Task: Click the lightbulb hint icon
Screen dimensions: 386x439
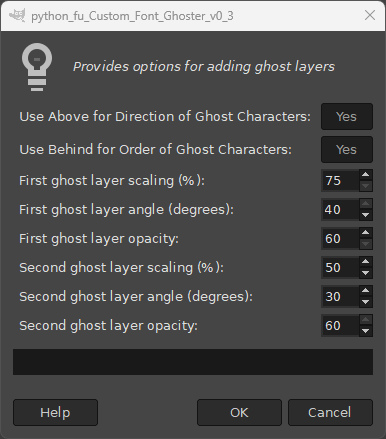Action: point(37,67)
